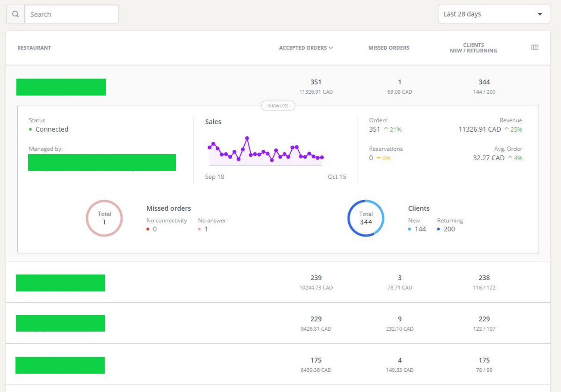The image size is (561, 392).
Task: Click the Restaurant column header
Action: pos(34,48)
